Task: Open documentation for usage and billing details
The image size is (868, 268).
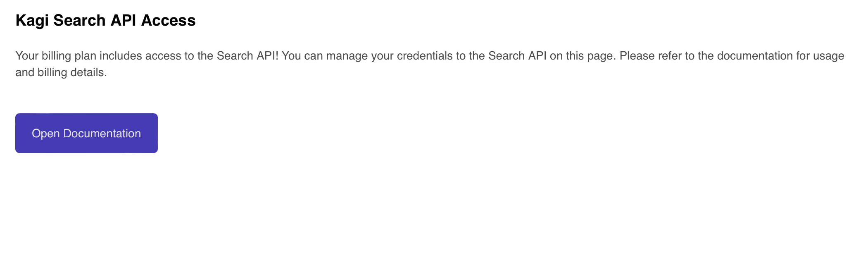Action: coord(86,133)
